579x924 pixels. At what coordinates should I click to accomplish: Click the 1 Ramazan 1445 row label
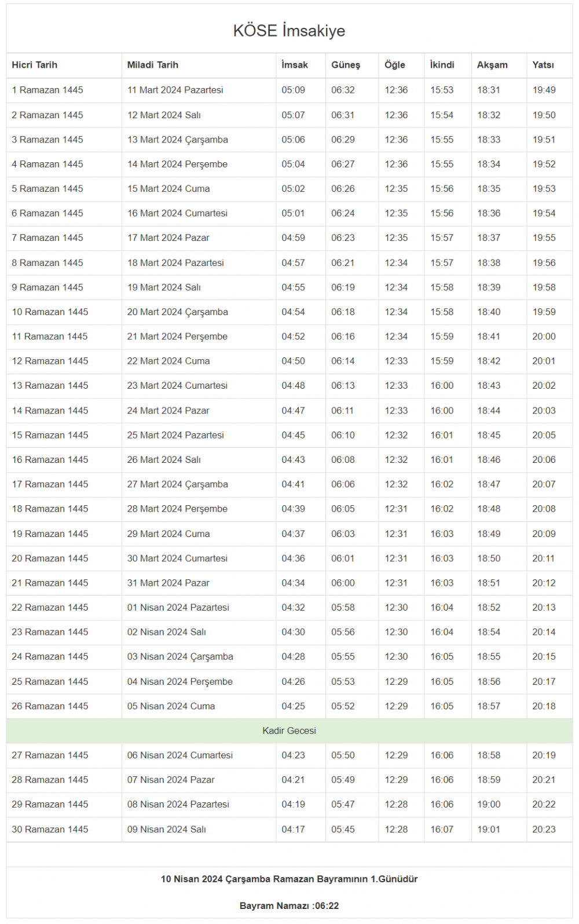(47, 90)
